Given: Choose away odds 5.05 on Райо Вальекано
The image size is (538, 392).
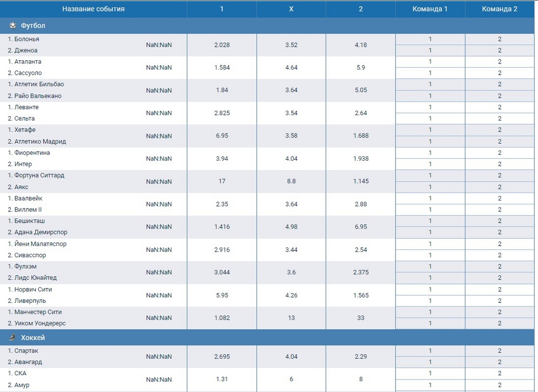Looking at the screenshot, I should coord(360,90).
